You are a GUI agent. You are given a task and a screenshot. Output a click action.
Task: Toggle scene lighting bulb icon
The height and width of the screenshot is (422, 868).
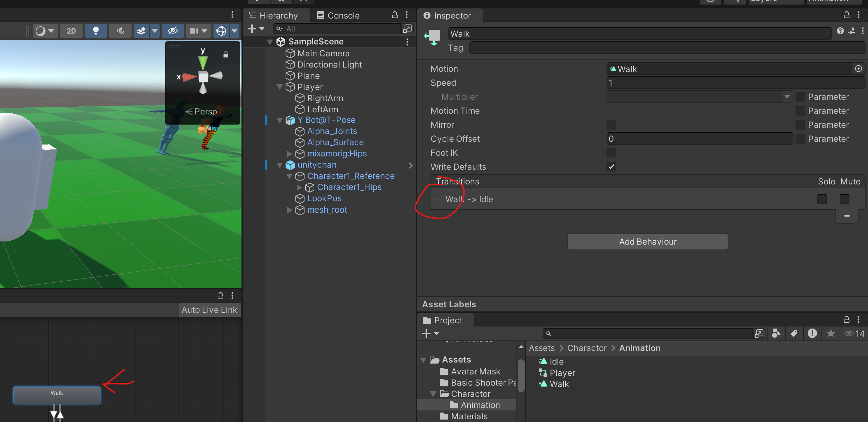[x=96, y=31]
